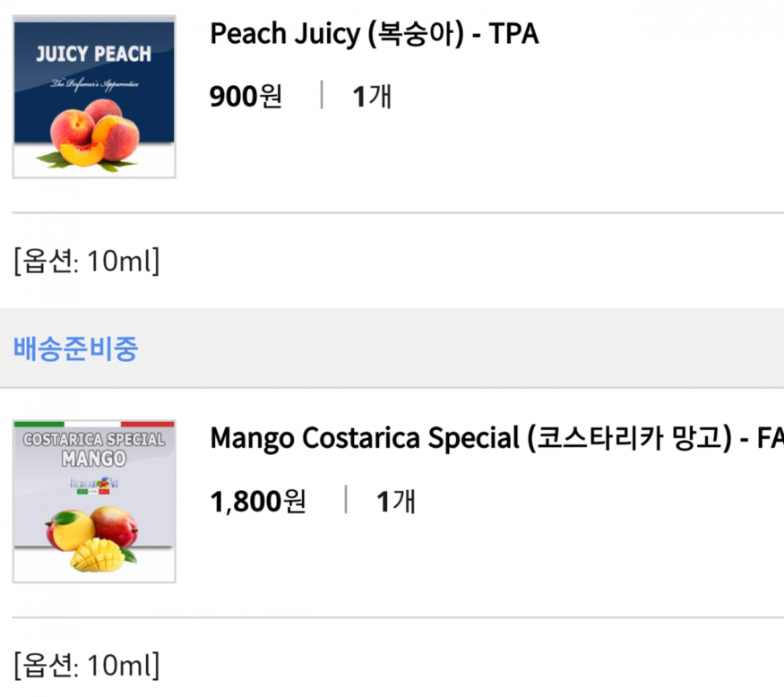The width and height of the screenshot is (784, 697).
Task: Click the Peach Juicy (복숭아) - TPA title
Action: pos(374,34)
